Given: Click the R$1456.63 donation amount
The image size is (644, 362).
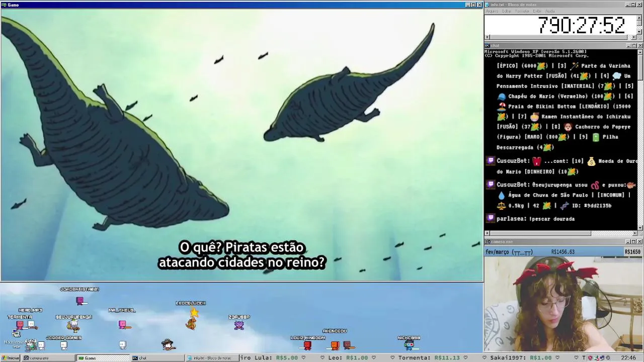Looking at the screenshot, I should [x=563, y=252].
